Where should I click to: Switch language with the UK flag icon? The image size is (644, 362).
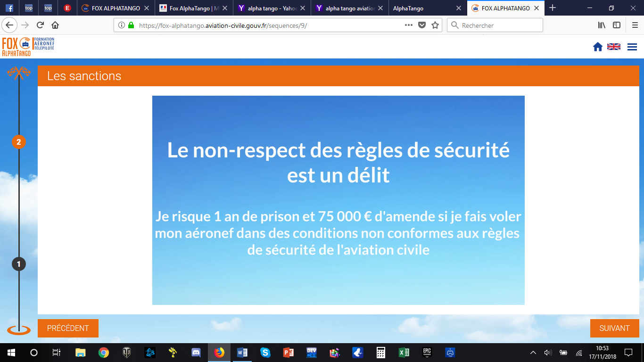[x=613, y=47]
